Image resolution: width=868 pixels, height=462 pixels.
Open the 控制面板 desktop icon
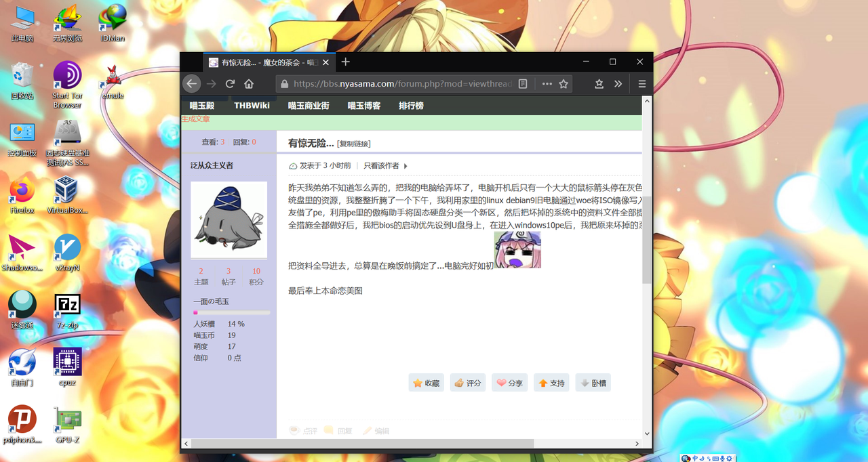coord(22,140)
